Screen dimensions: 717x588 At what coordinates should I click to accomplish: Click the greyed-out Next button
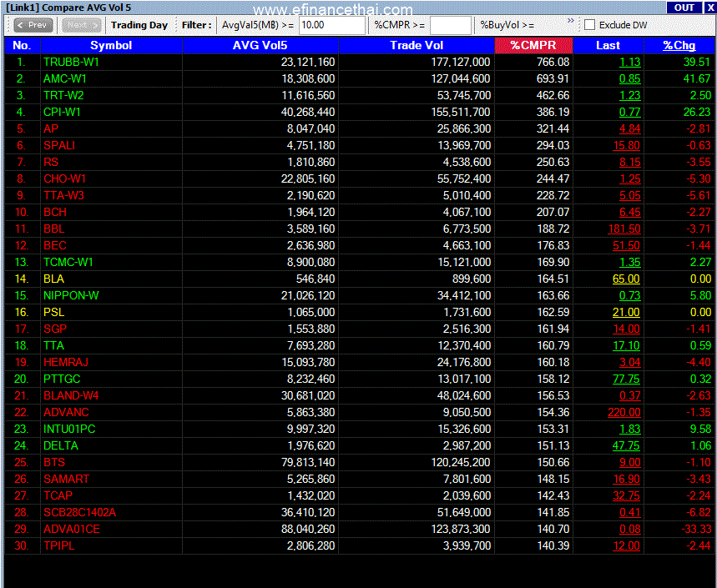point(82,25)
